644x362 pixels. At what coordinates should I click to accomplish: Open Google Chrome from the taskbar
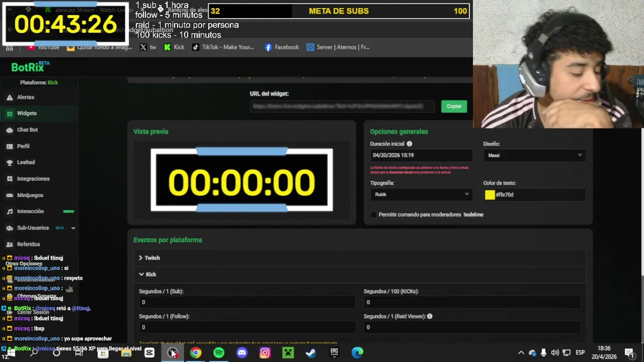tap(196, 352)
